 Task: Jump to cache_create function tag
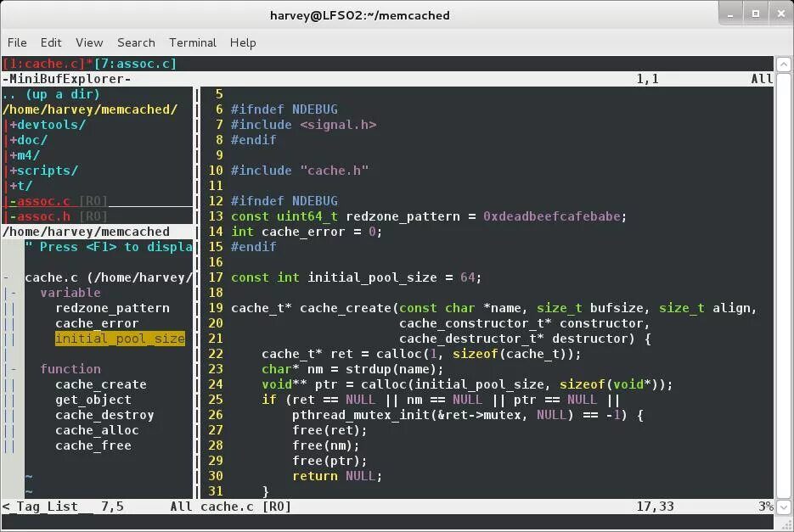(x=101, y=384)
